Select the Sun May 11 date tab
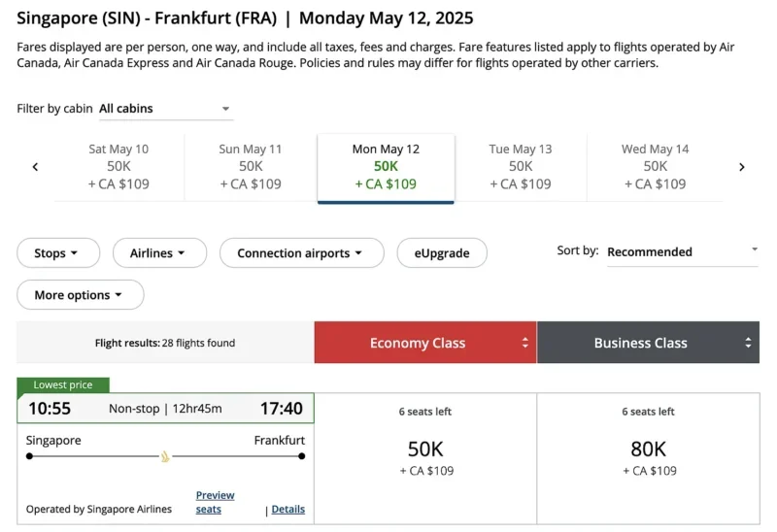The image size is (777, 532). pyautogui.click(x=251, y=167)
